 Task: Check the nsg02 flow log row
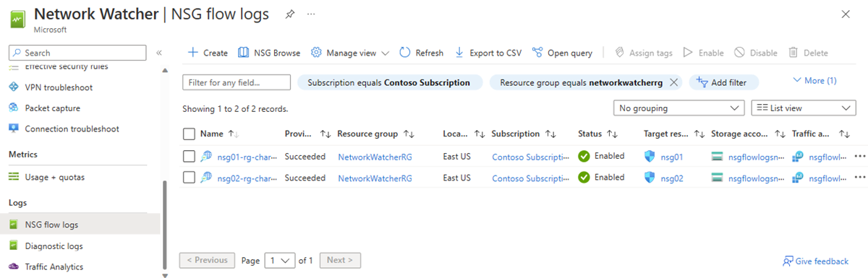point(189,177)
